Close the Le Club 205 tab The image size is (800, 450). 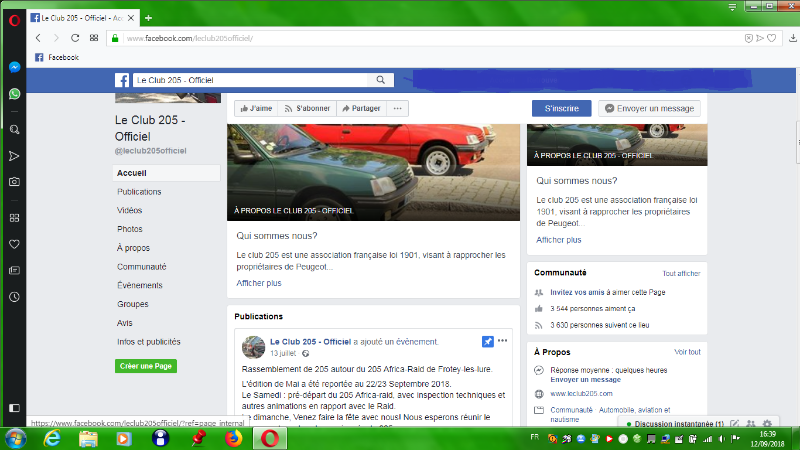pyautogui.click(x=131, y=18)
